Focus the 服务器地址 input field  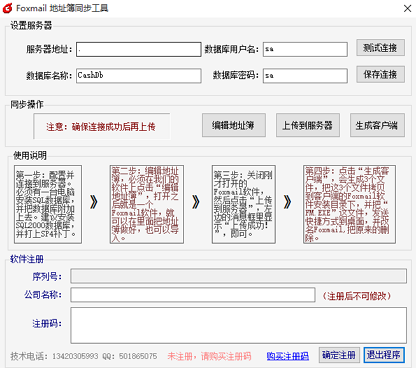click(139, 49)
